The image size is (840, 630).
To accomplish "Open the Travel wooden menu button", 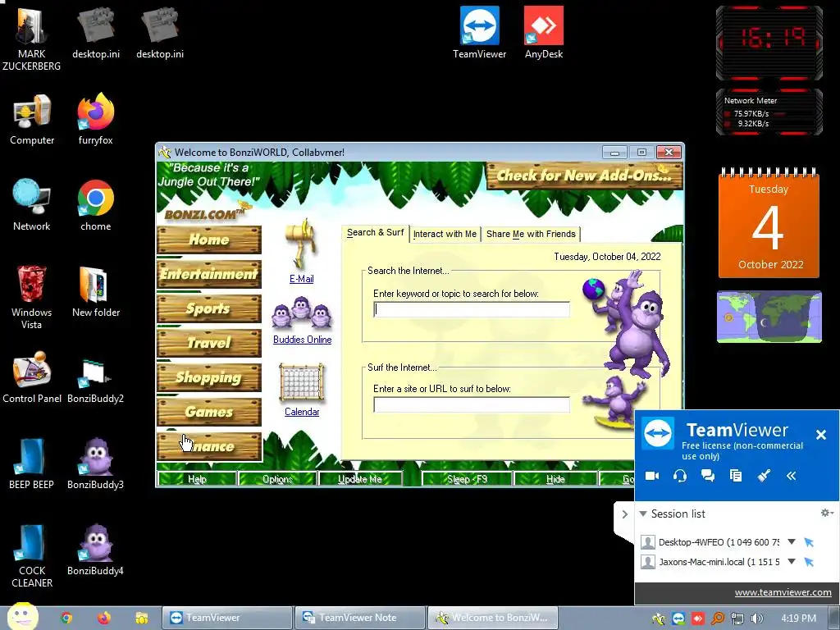I will pyautogui.click(x=209, y=343).
